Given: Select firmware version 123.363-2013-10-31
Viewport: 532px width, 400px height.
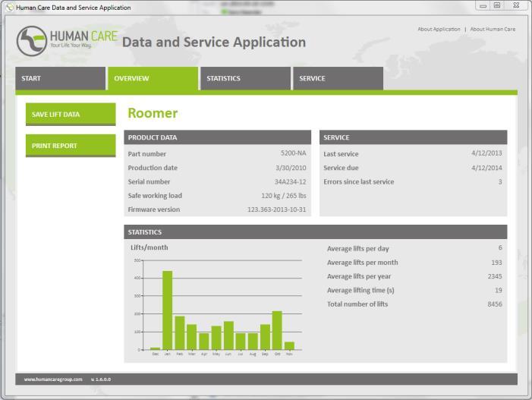Looking at the screenshot, I should coord(276,209).
